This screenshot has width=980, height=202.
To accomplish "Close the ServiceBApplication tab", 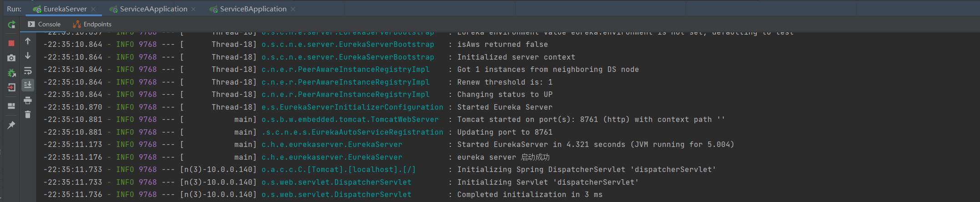I will (x=293, y=9).
